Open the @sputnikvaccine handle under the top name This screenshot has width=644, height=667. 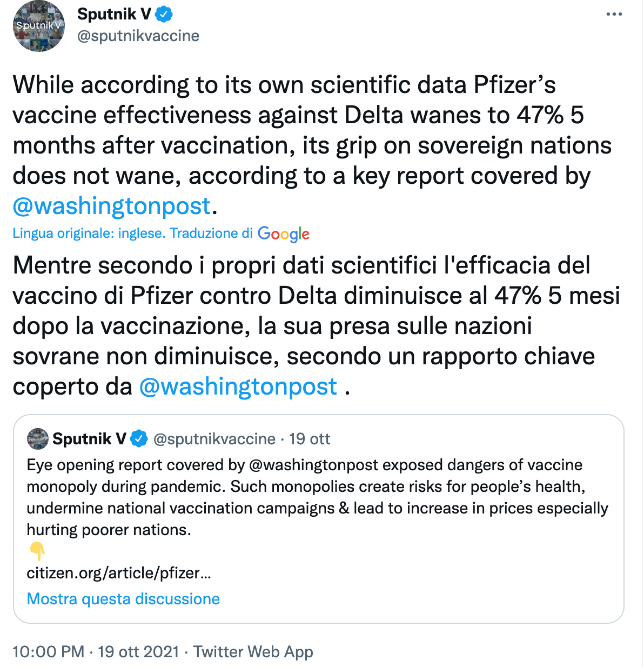pos(138,36)
